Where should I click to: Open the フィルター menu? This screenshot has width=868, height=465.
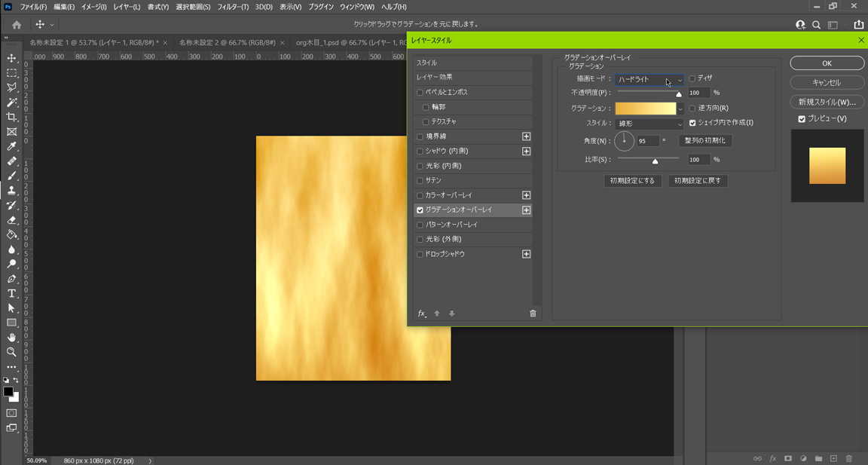pyautogui.click(x=233, y=7)
